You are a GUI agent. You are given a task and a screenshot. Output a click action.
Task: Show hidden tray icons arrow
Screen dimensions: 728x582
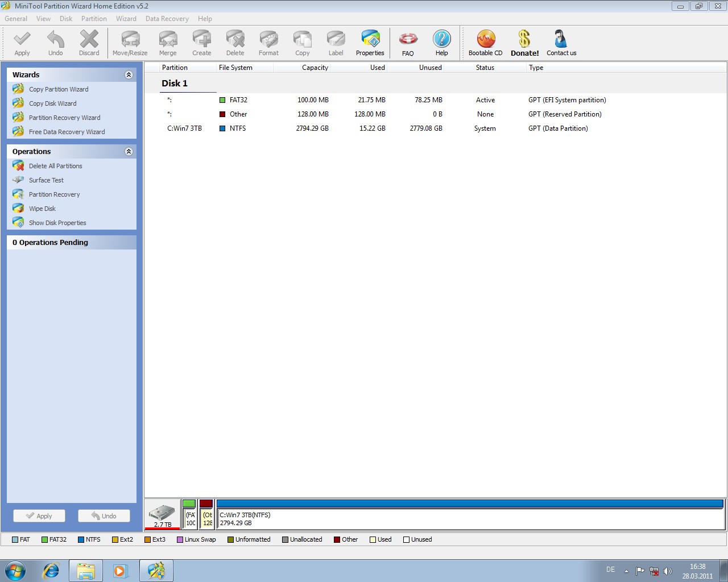pyautogui.click(x=626, y=571)
